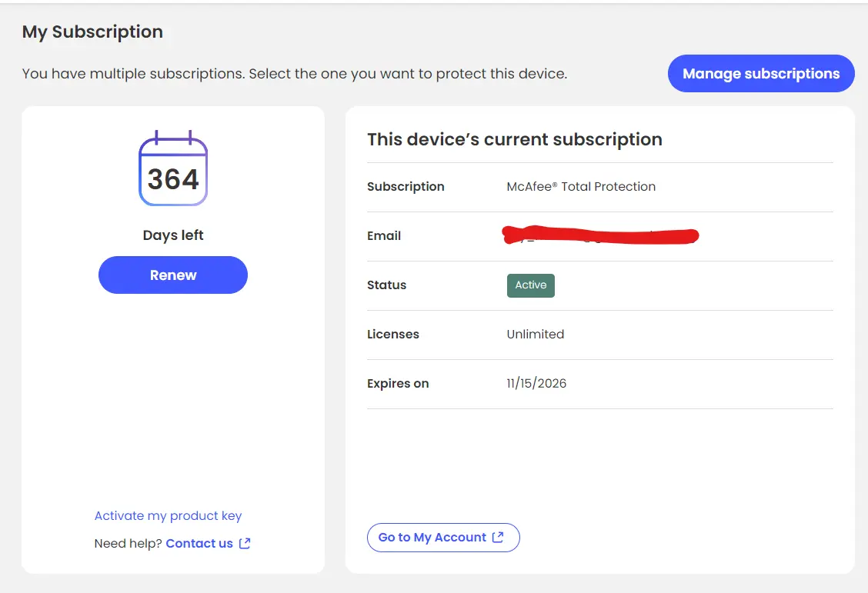Click the Active status badge
The height and width of the screenshot is (593, 868).
530,285
